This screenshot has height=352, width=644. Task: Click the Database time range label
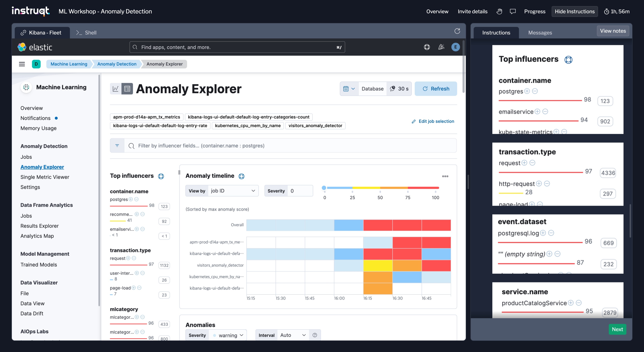pyautogui.click(x=373, y=89)
